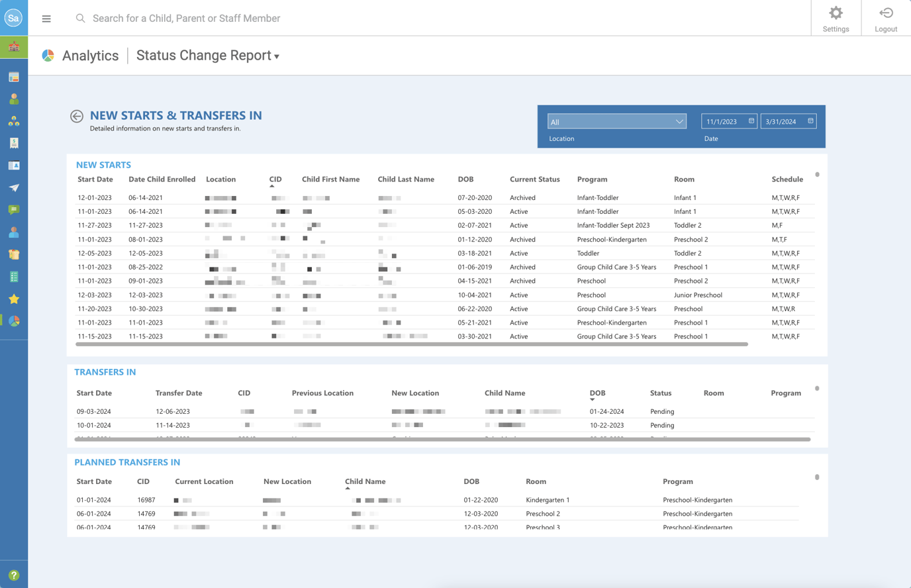Click the back arrow beside New Starts & Transfers In

point(77,115)
